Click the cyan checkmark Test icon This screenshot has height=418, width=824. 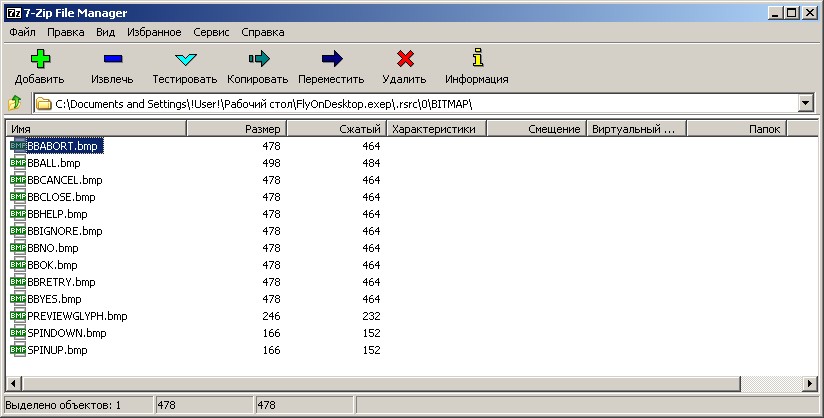coord(185,59)
